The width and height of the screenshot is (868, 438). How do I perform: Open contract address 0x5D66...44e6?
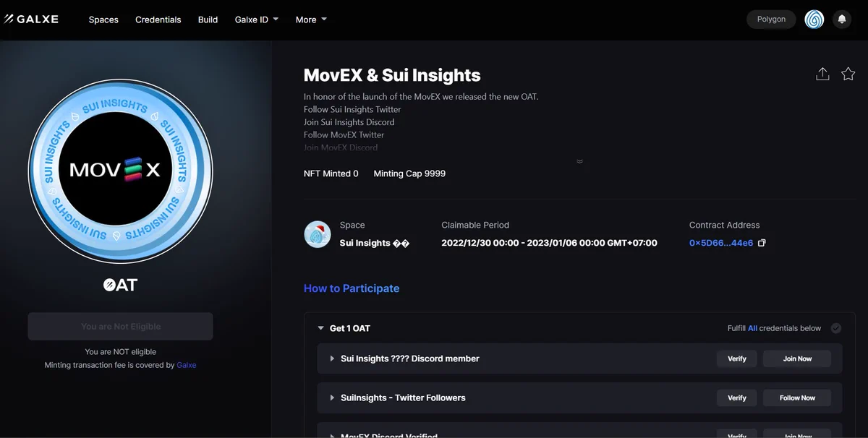pyautogui.click(x=721, y=243)
